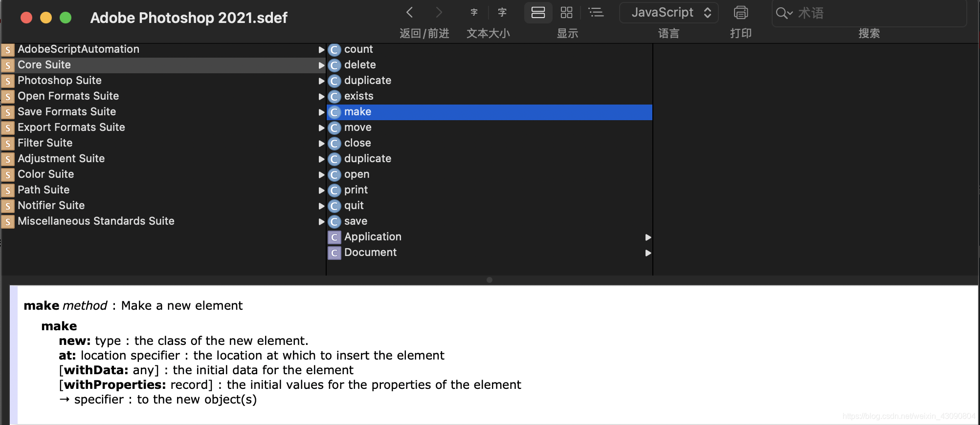Expand arrow beside Notifier Suite
980x425 pixels.
tap(321, 206)
